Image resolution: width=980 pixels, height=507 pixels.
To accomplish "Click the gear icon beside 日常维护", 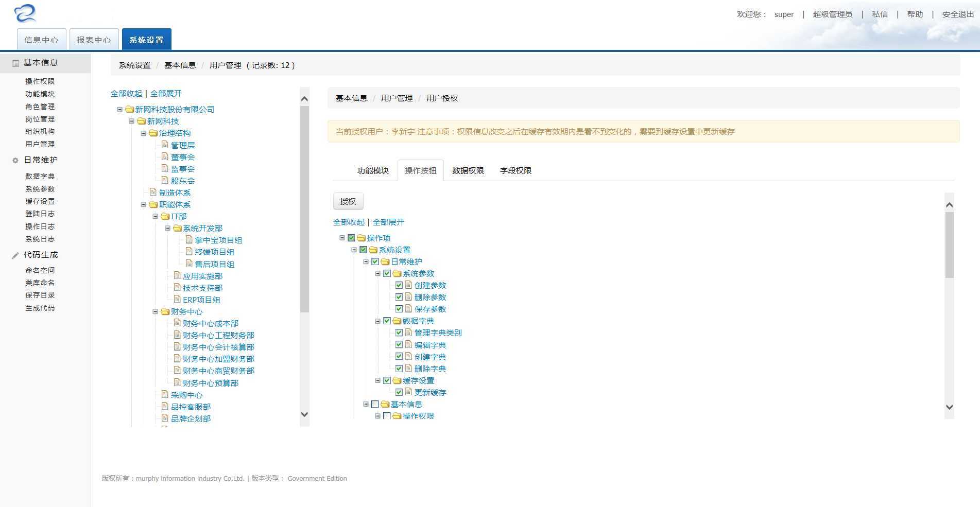I will coord(15,160).
